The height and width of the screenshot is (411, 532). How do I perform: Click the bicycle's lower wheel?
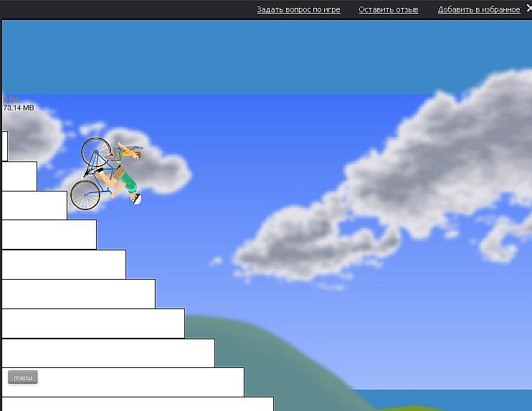85,195
